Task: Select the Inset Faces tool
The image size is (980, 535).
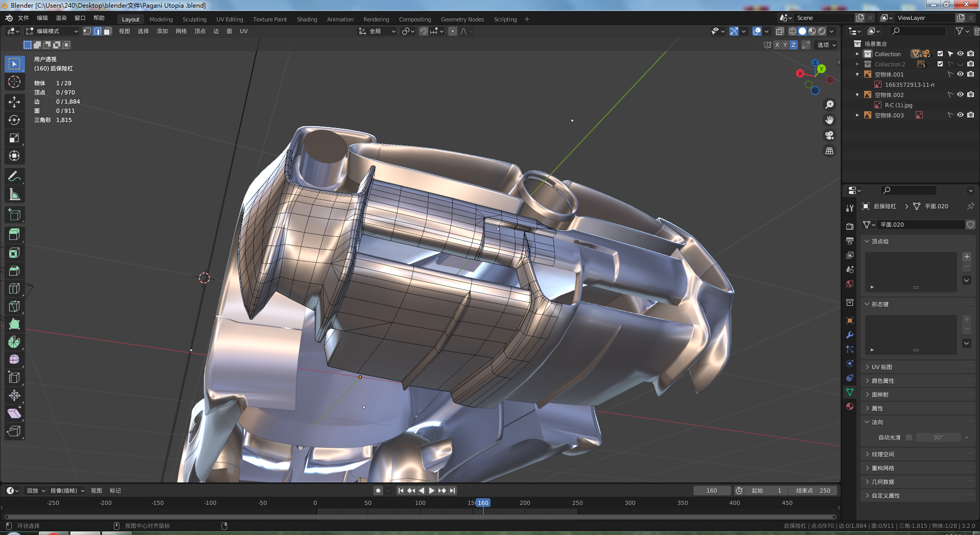Action: coord(14,253)
